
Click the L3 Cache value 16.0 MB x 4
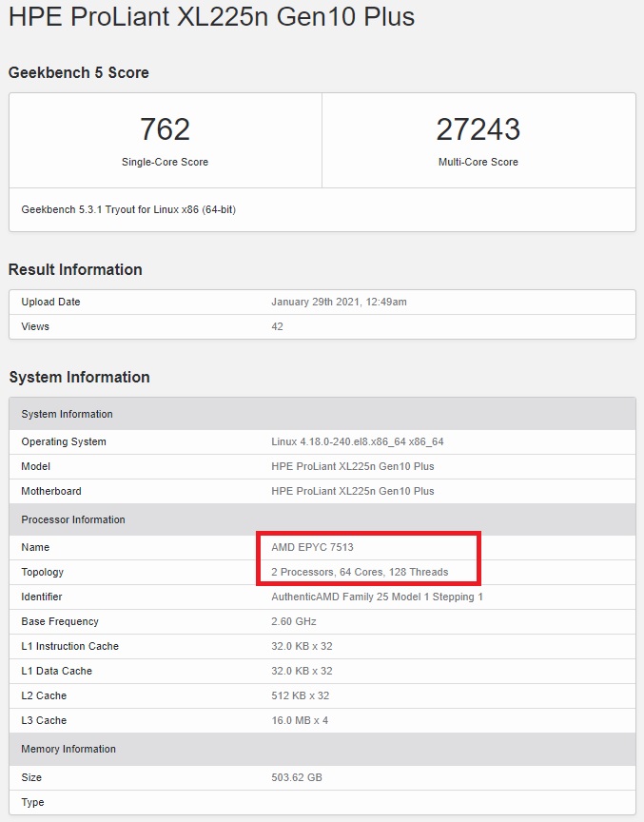point(300,720)
